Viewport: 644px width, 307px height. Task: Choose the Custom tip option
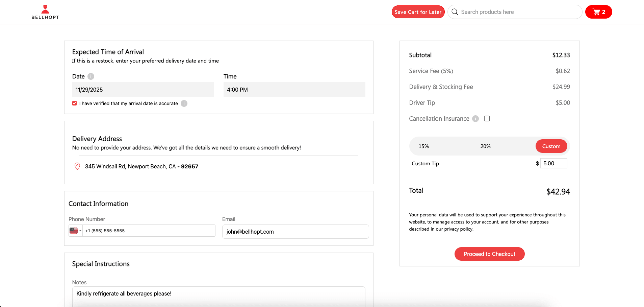tap(551, 146)
